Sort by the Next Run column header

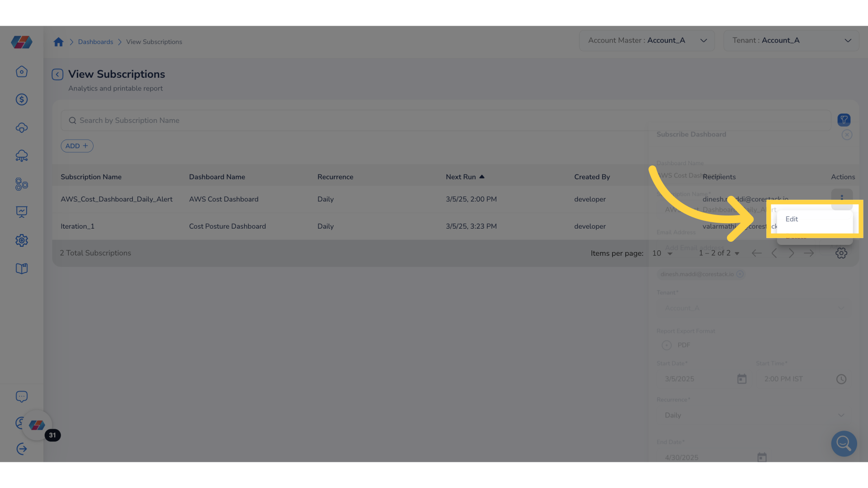click(x=465, y=177)
